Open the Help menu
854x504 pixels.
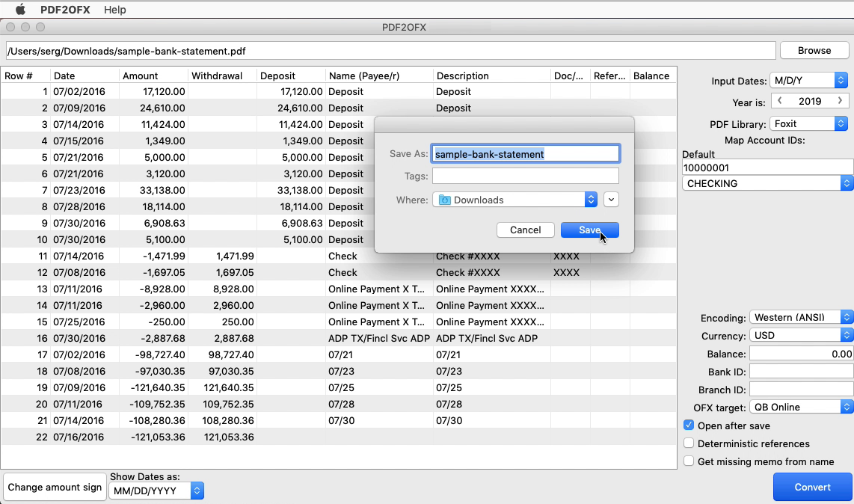tap(115, 10)
